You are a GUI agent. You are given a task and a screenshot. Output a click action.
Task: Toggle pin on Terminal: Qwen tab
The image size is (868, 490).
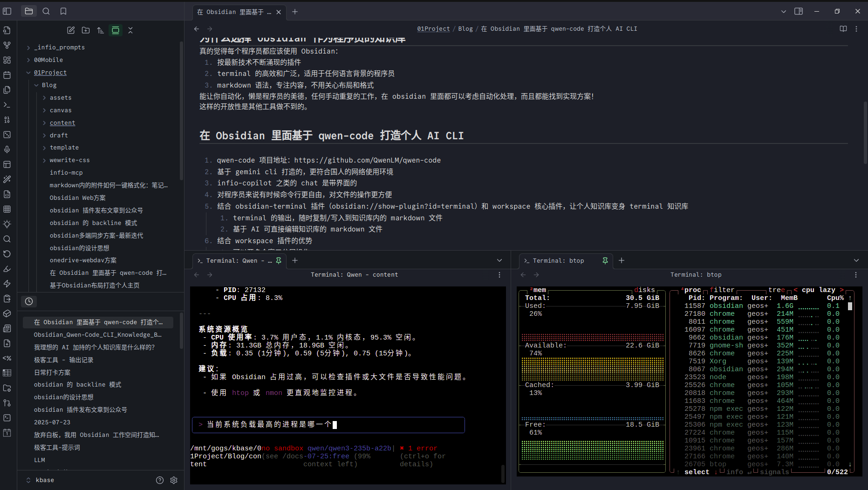279,260
